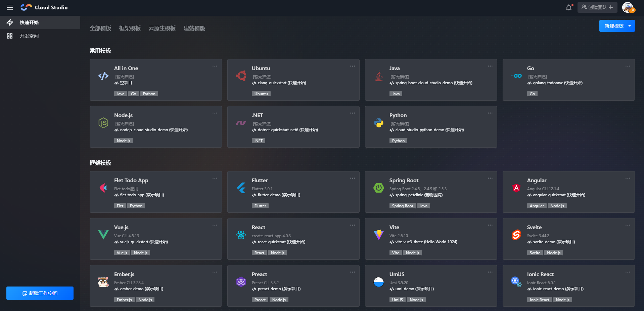The height and width of the screenshot is (311, 644).
Task: Open the Flutter card more-options menu
Action: [x=353, y=178]
